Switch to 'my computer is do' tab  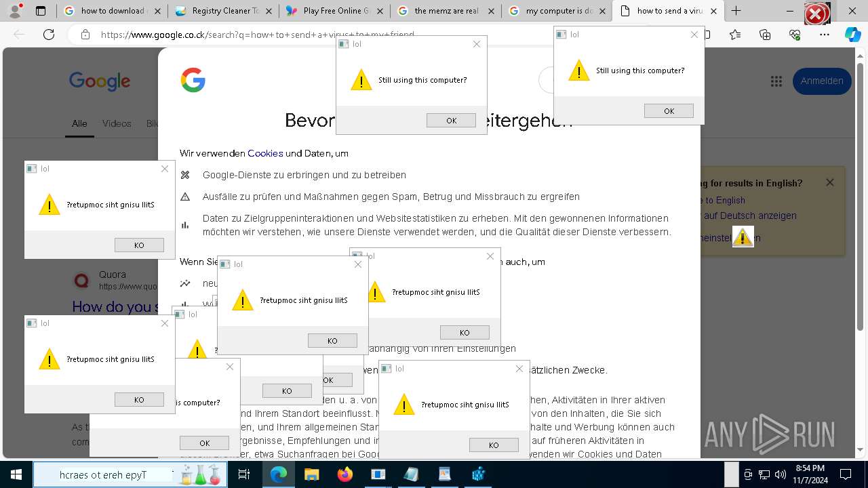pos(557,11)
